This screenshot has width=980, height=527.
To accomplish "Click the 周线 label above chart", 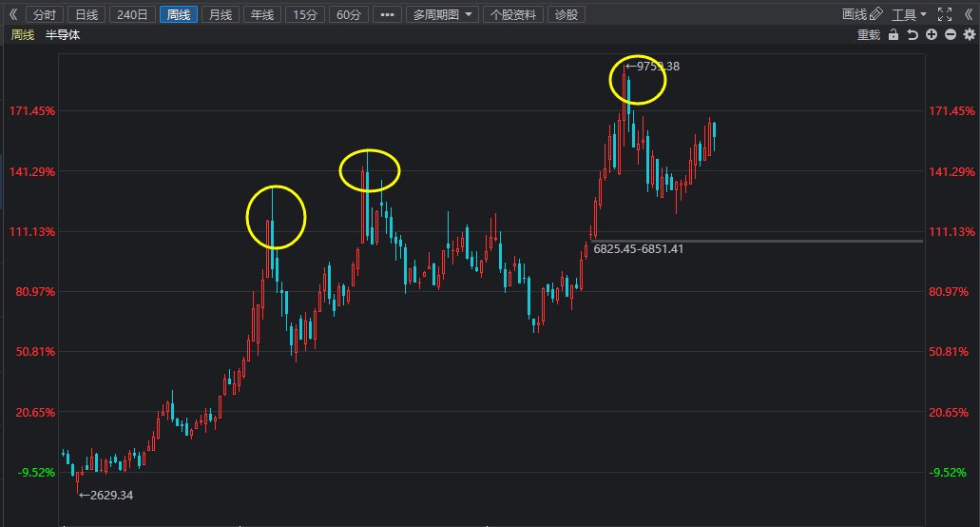I will coord(23,35).
